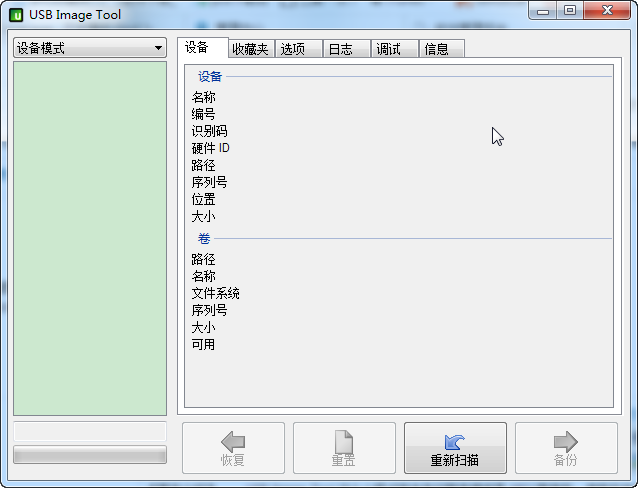Switch to the 信息 tab
638x488 pixels.
point(442,49)
